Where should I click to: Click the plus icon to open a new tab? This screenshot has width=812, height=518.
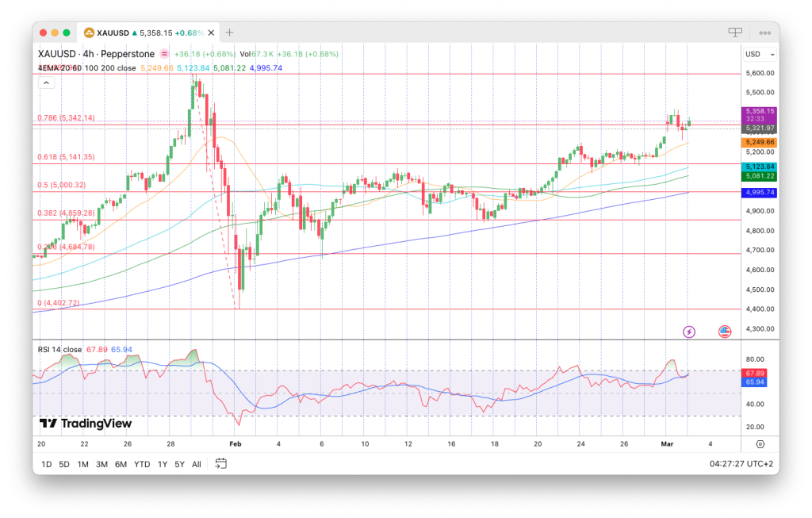(228, 33)
